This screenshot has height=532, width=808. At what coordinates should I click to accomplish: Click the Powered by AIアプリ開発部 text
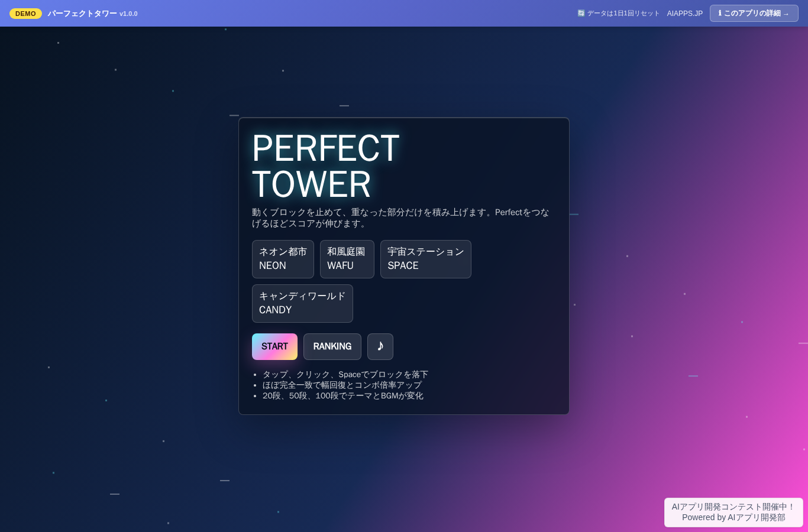point(733,517)
